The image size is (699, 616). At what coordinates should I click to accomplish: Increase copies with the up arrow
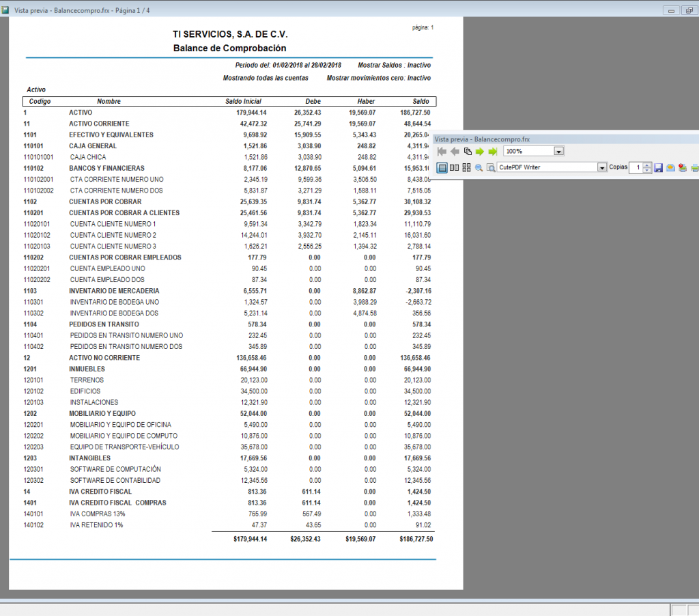647,165
